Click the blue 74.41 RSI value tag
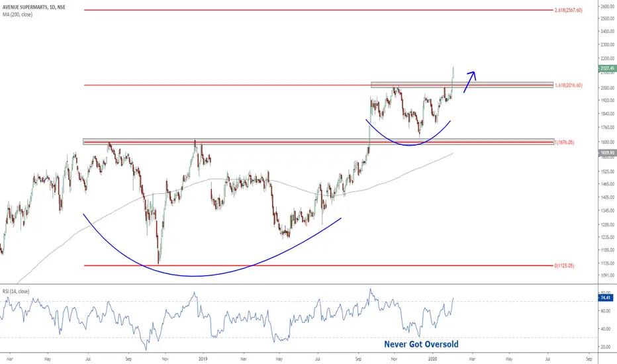The height and width of the screenshot is (364, 617). 606,298
